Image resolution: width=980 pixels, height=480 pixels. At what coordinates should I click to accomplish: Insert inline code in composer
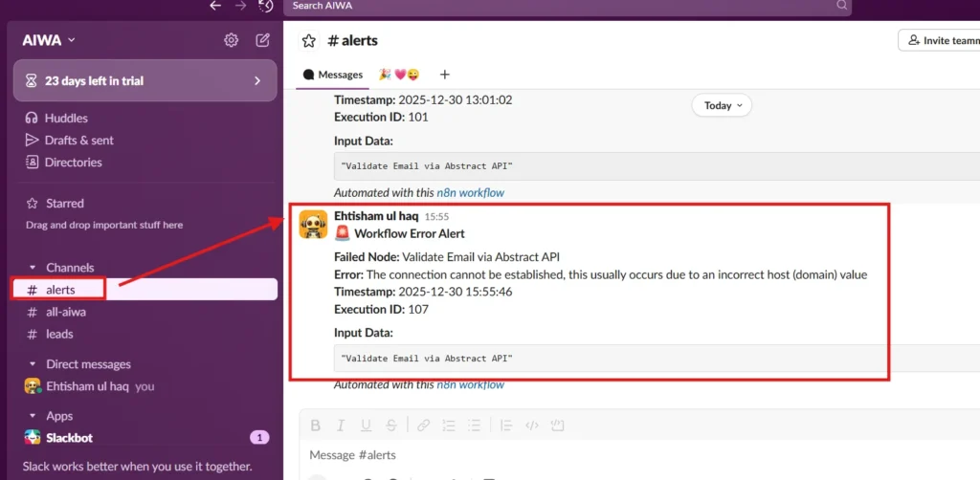pyautogui.click(x=532, y=425)
